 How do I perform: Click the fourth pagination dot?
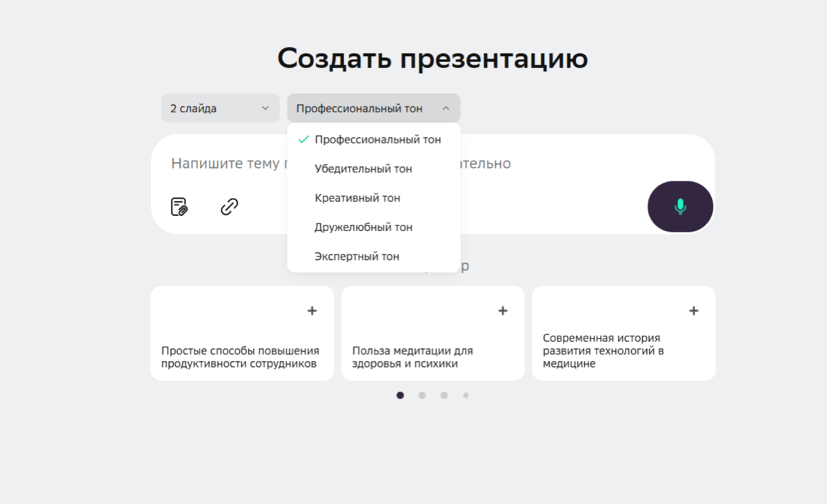pyautogui.click(x=466, y=395)
